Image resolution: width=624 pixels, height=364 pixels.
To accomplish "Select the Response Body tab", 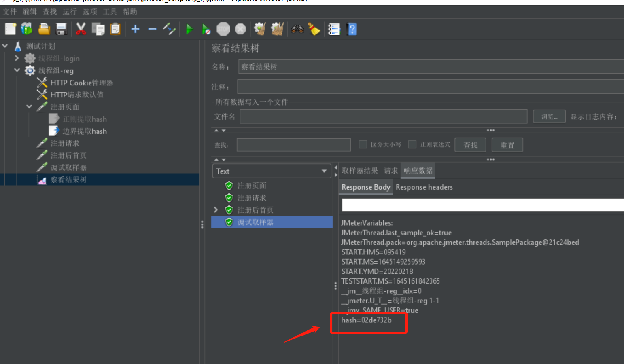I will (366, 187).
